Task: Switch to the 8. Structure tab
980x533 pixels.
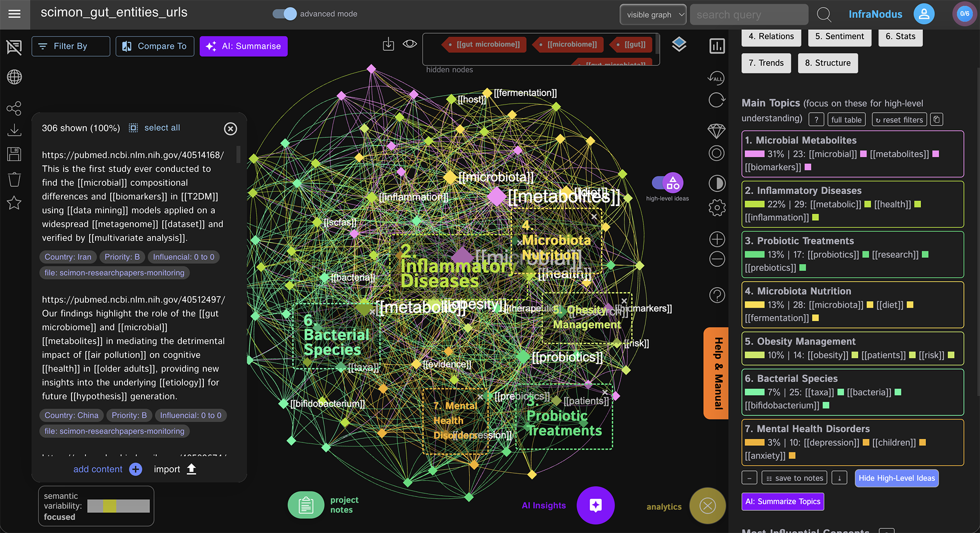Action: 828,63
